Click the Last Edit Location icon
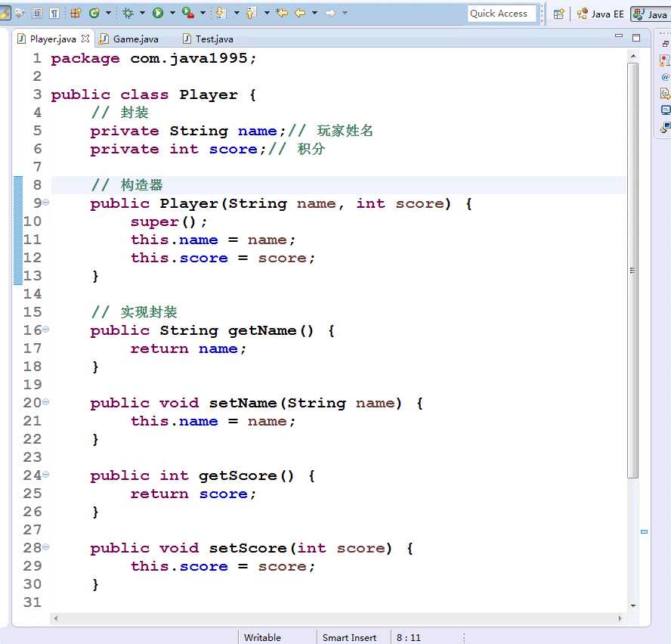Viewport: 671px width, 644px height. tap(282, 14)
